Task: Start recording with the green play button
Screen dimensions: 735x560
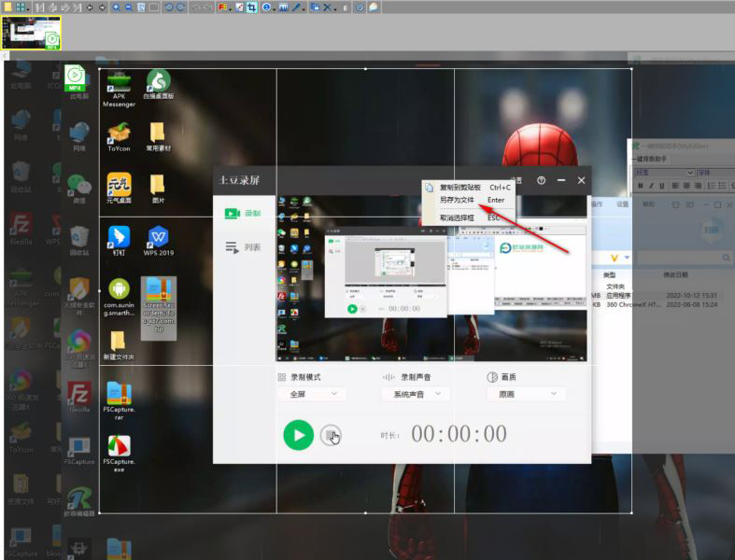Action: coord(298,435)
